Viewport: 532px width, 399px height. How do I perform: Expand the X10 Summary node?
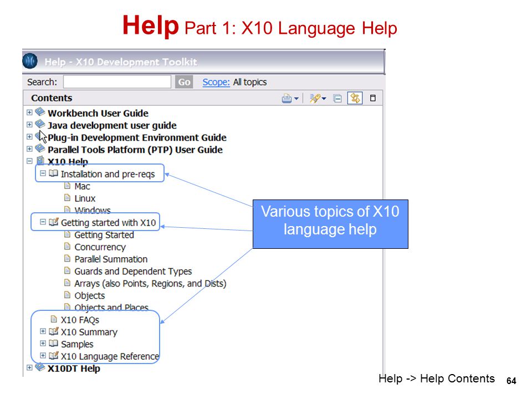43,331
